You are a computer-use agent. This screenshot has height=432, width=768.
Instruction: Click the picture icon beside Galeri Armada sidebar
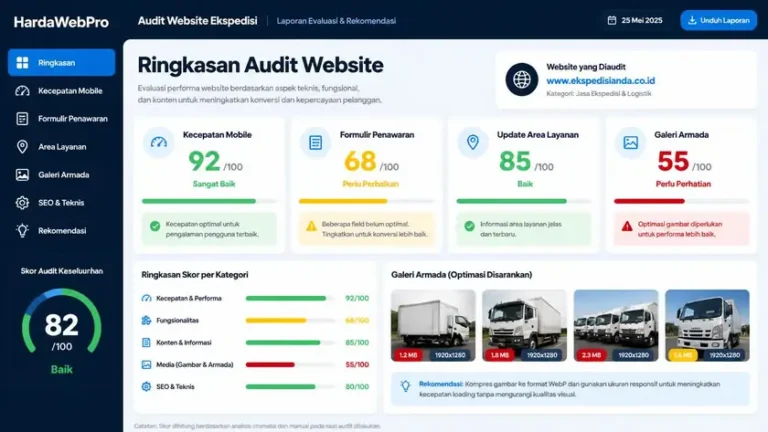[22, 175]
